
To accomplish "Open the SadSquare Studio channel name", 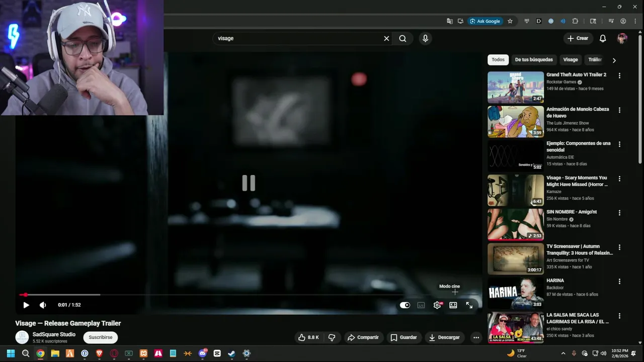I will (x=54, y=334).
